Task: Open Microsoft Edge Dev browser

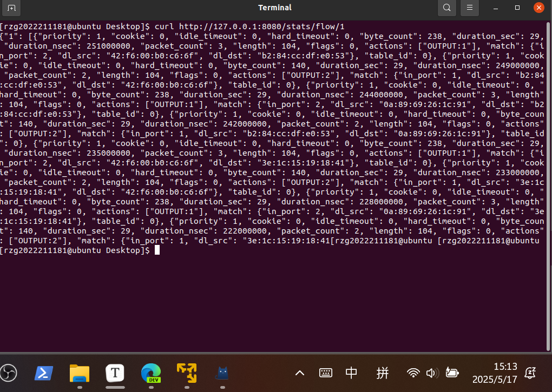Action: coord(150,373)
